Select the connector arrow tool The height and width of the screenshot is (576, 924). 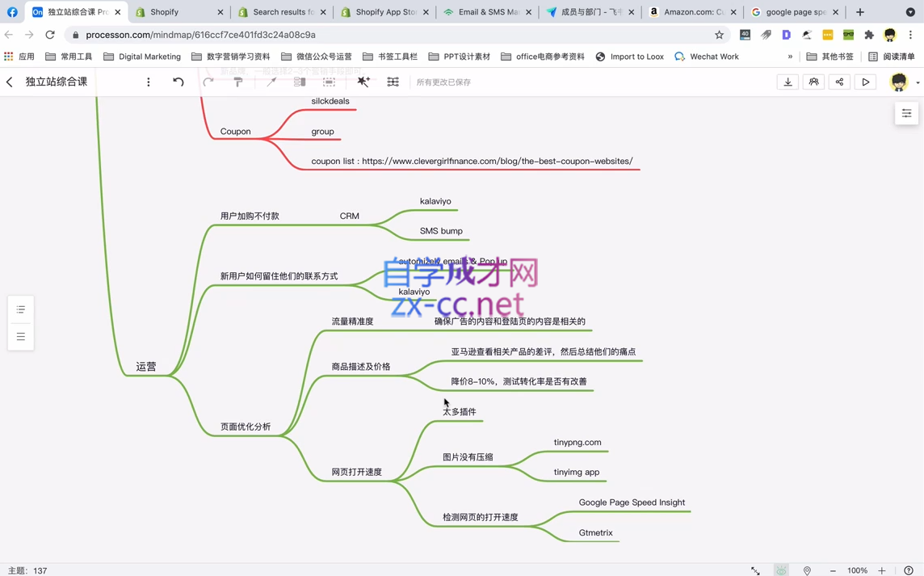[x=271, y=82]
